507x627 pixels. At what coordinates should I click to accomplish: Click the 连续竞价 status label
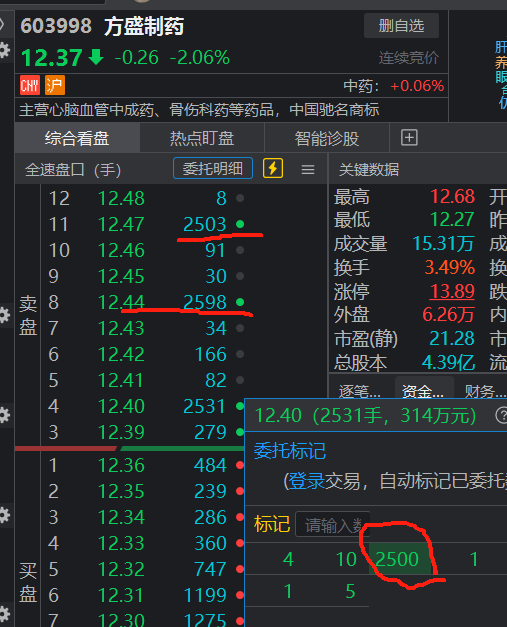pyautogui.click(x=409, y=58)
